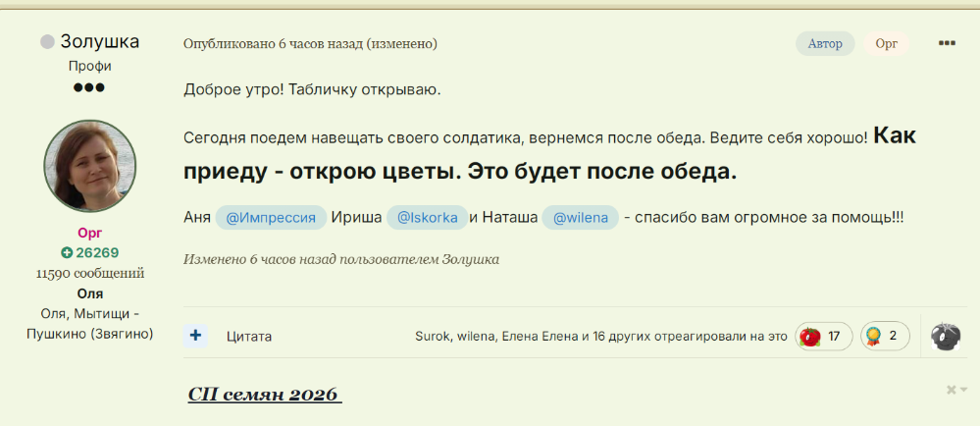
Task: Click the medal reaction with 2 count
Action: [x=885, y=336]
